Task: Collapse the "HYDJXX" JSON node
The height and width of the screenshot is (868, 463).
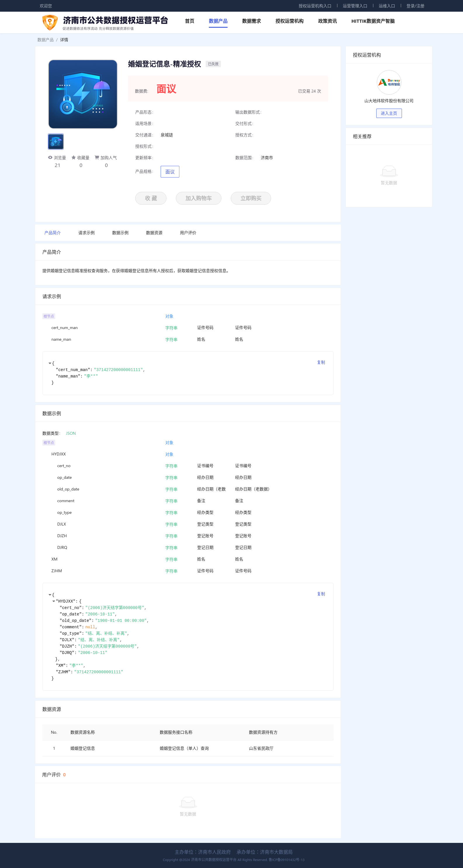Action: tap(54, 601)
